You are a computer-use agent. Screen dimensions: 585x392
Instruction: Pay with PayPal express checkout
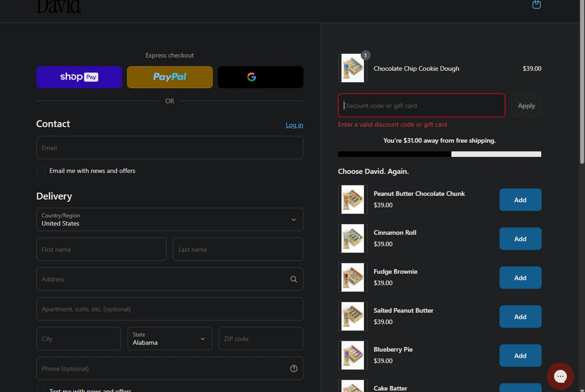tap(170, 77)
